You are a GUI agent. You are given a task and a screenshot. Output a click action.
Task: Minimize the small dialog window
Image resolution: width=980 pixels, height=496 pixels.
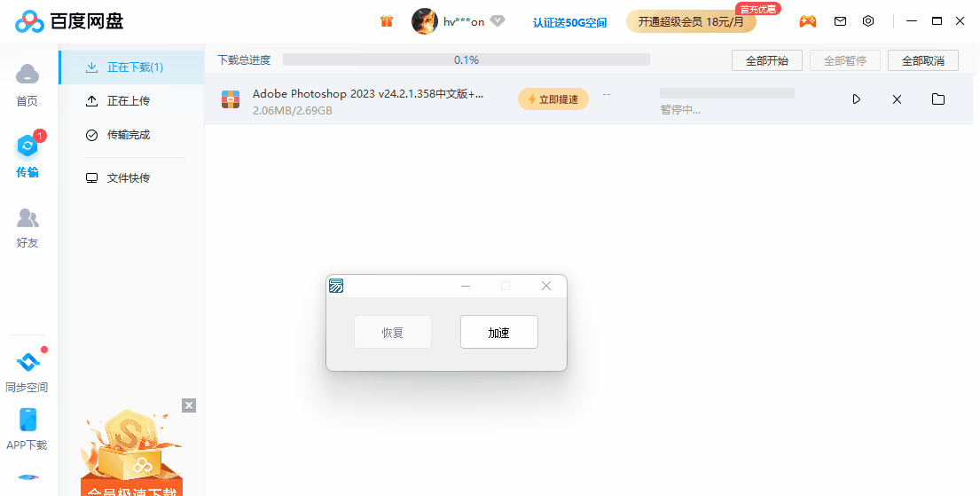tap(465, 286)
